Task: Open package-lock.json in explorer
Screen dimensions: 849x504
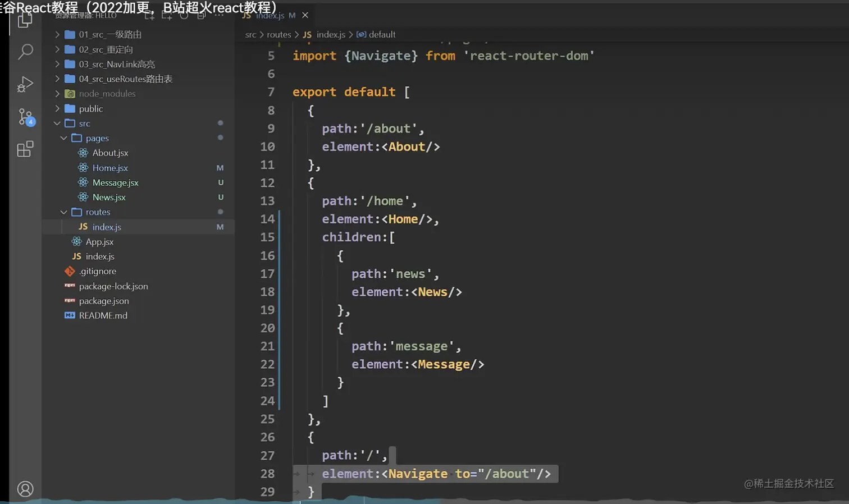Action: 113,286
